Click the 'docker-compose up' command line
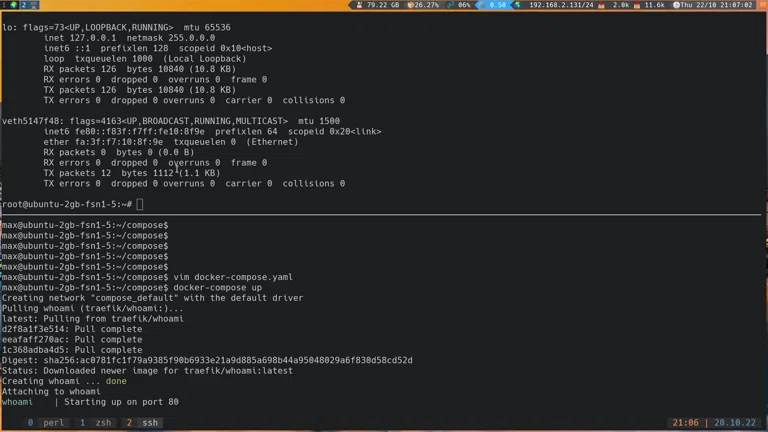This screenshot has height=432, width=768. [217, 288]
